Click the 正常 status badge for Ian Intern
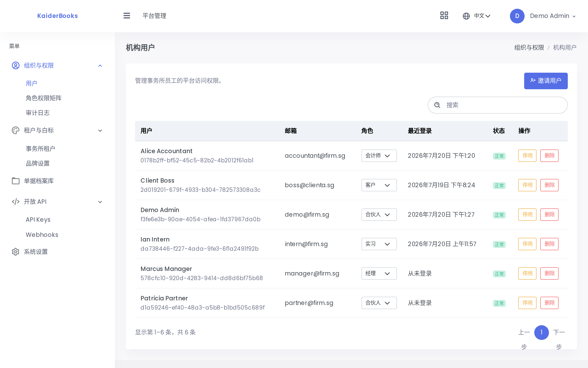 click(x=499, y=244)
